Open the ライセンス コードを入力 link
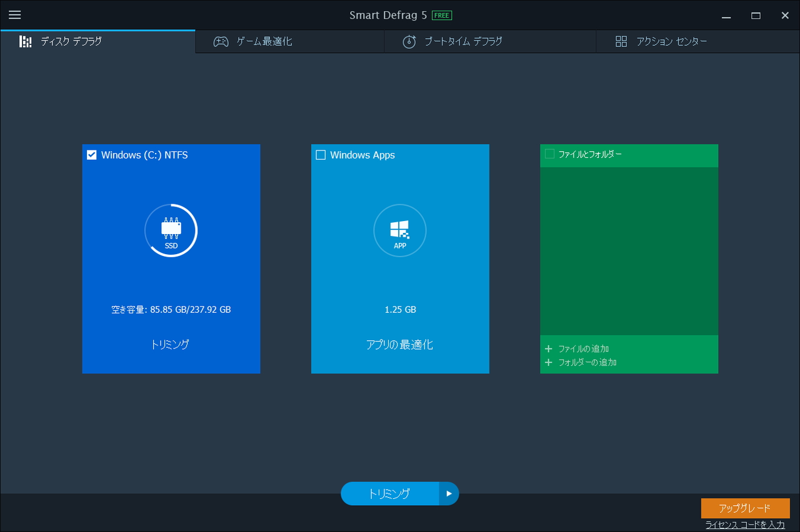Screen dimensions: 800x532 [746, 525]
